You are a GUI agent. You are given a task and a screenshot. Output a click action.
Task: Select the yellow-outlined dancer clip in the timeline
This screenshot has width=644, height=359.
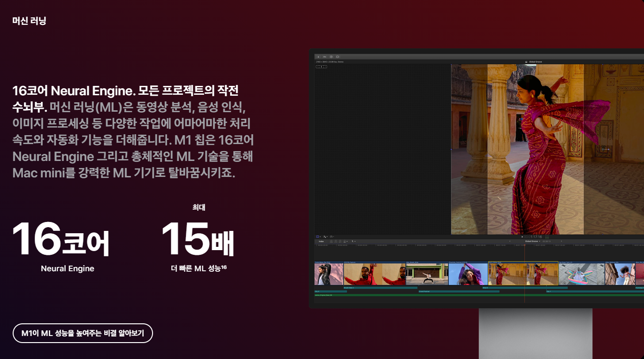(523, 274)
